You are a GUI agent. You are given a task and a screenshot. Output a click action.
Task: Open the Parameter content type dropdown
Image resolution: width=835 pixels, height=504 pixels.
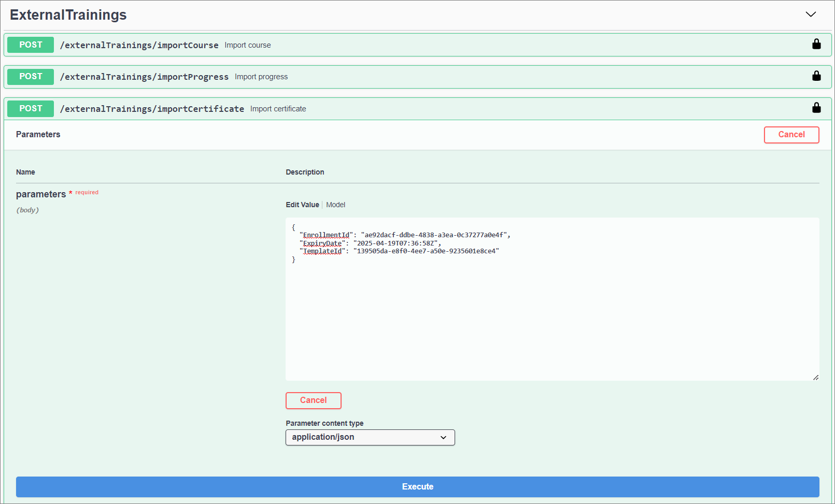370,438
